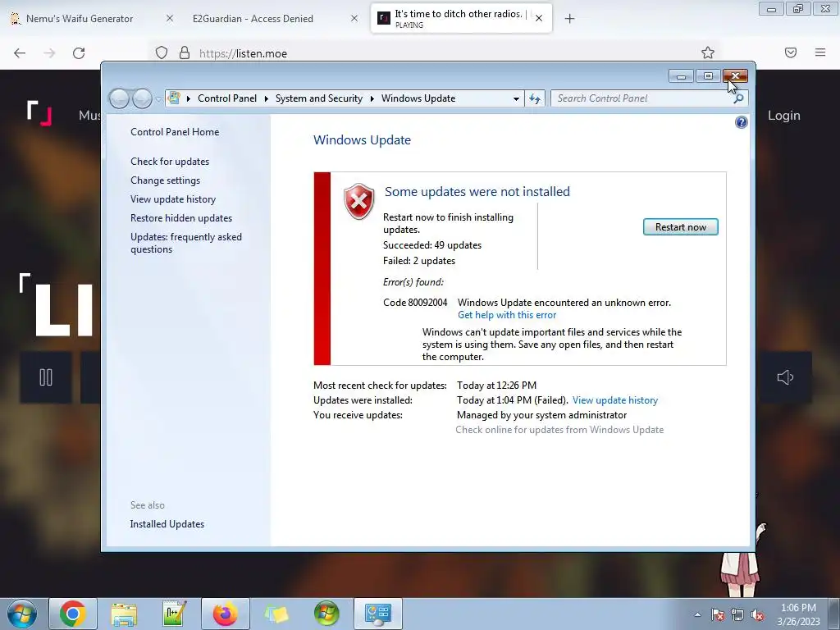Open the Windows flag taskbar icon
This screenshot has width=840, height=630.
tap(326, 614)
